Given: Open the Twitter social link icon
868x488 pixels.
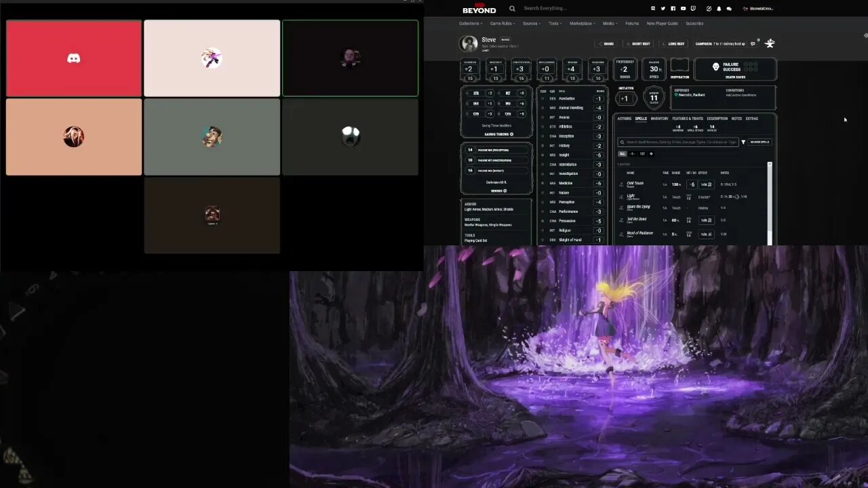Looking at the screenshot, I should [663, 9].
